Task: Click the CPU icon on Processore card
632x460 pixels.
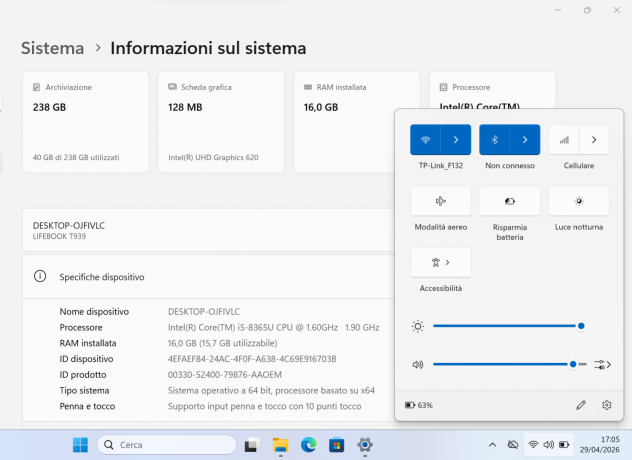Action: [x=443, y=87]
